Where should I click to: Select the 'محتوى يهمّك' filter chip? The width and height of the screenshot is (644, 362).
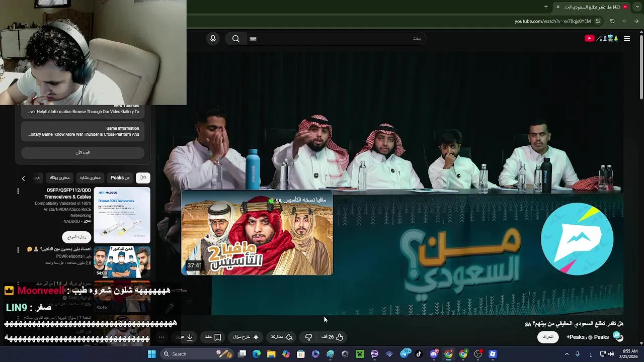[x=59, y=177]
